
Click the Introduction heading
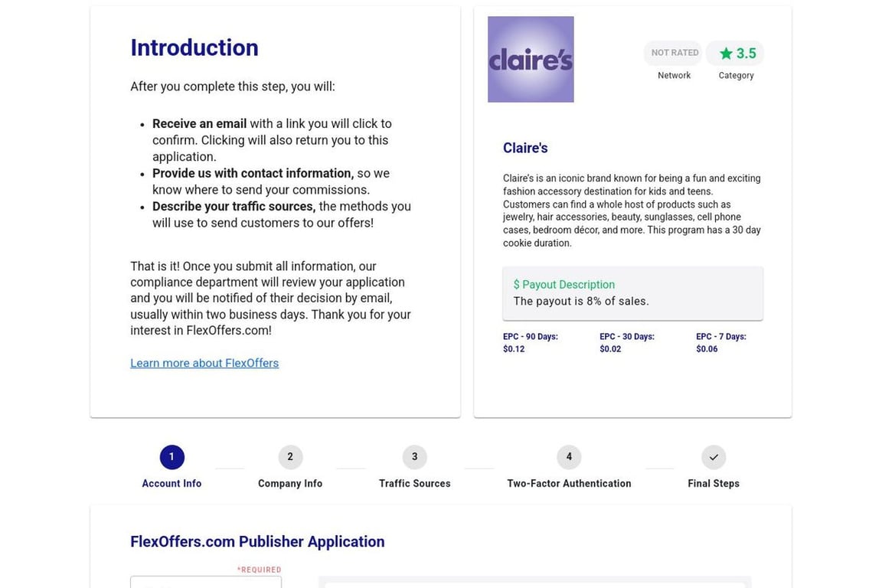point(194,47)
